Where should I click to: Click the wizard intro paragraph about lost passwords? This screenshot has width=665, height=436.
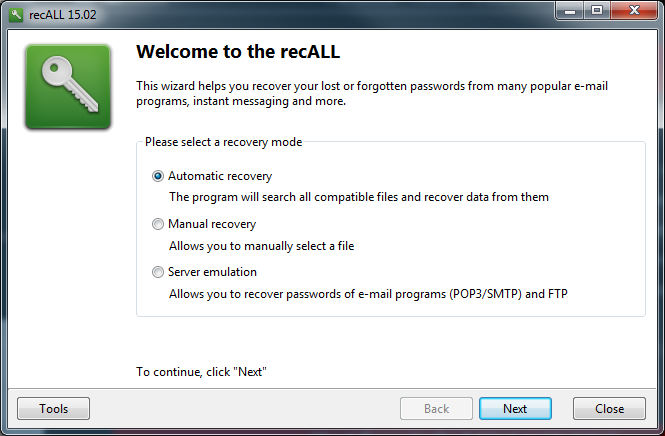(372, 93)
